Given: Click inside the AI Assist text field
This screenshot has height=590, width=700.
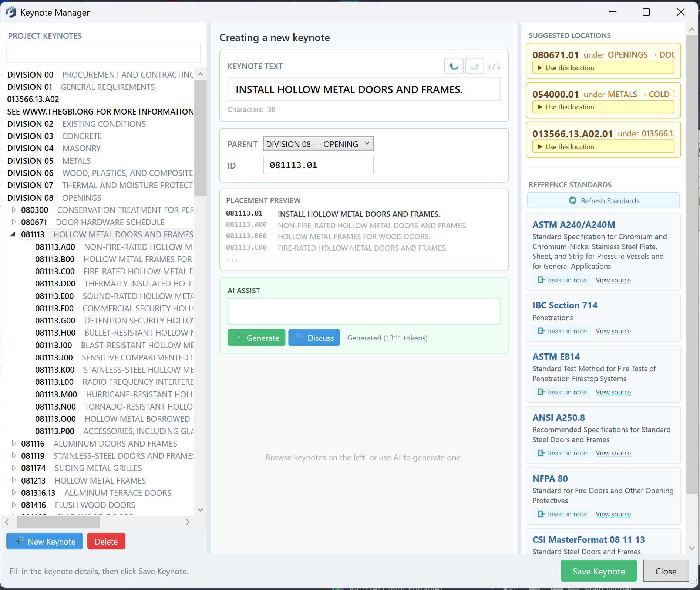Looking at the screenshot, I should pyautogui.click(x=364, y=311).
